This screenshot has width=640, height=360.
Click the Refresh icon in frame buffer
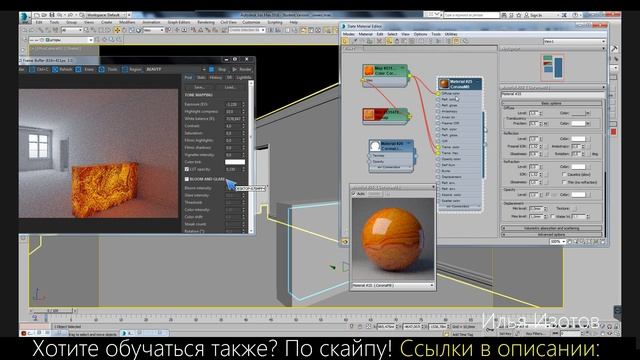55,70
